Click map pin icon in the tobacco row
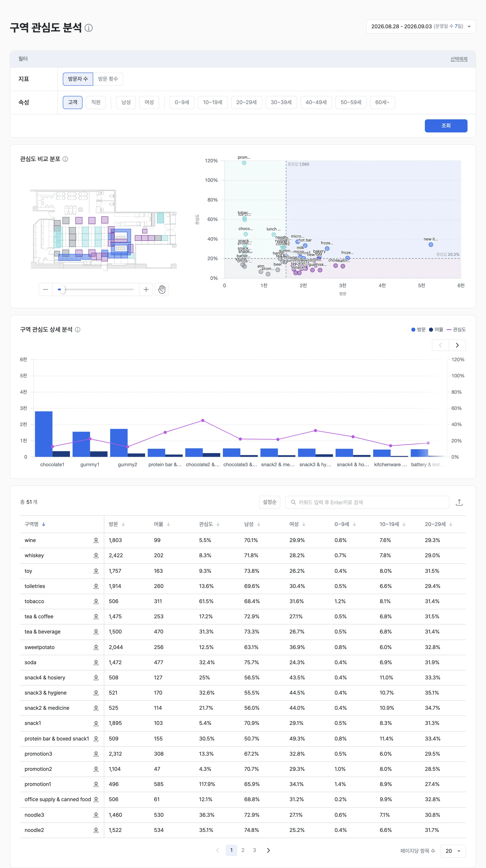This screenshot has width=486, height=868. click(96, 601)
